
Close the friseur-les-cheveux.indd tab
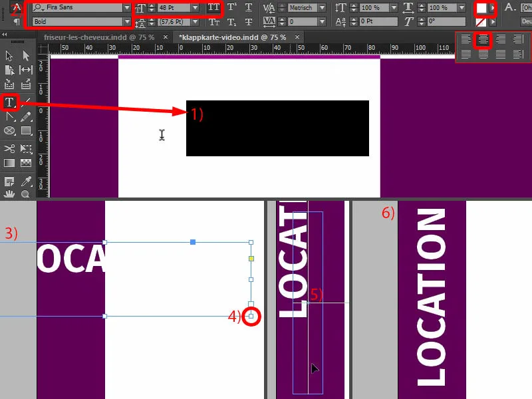[165, 37]
